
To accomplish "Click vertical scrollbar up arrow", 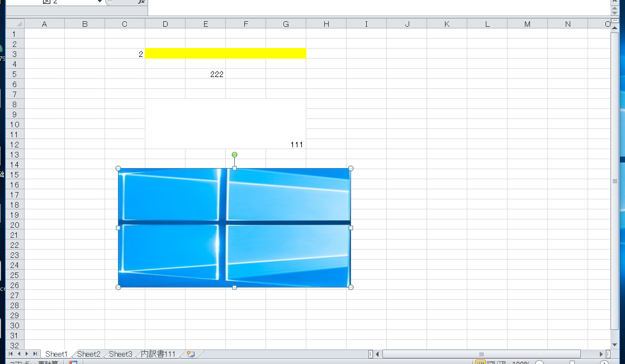I will pos(614,27).
